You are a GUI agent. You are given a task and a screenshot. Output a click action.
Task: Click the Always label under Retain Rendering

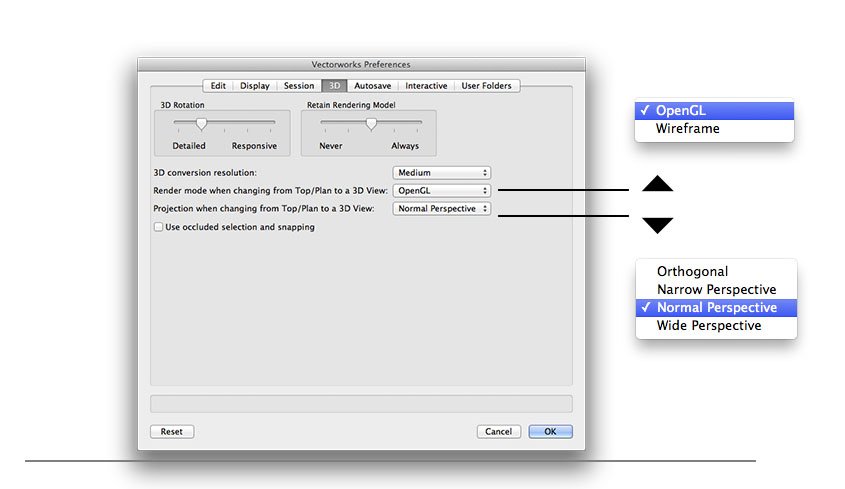pyautogui.click(x=405, y=146)
